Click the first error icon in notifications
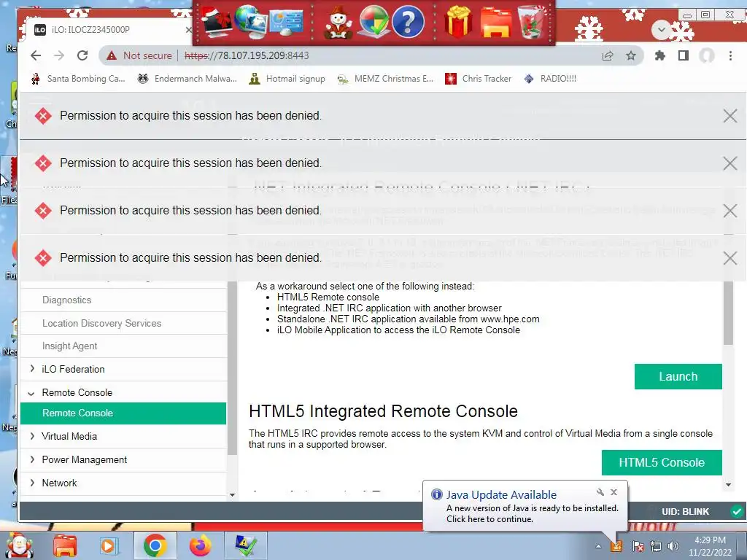 click(x=43, y=116)
